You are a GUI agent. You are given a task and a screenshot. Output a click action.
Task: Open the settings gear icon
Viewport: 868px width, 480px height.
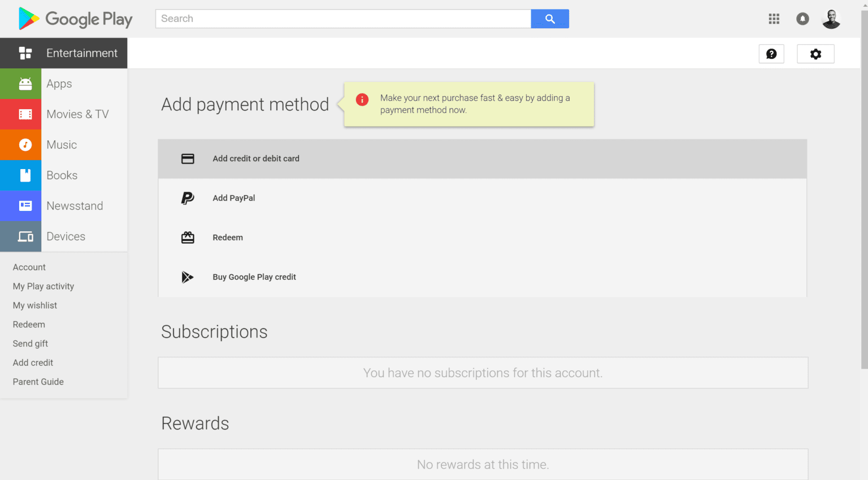click(815, 54)
